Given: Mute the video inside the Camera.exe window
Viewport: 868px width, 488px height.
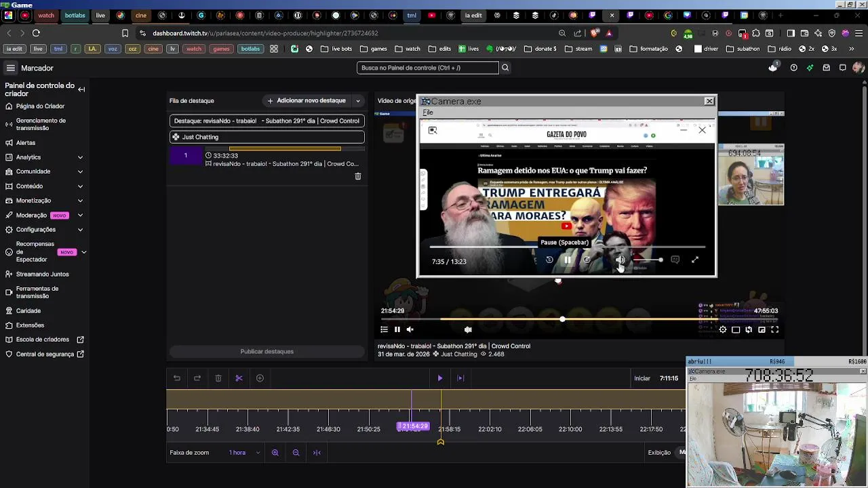Looking at the screenshot, I should (x=620, y=260).
